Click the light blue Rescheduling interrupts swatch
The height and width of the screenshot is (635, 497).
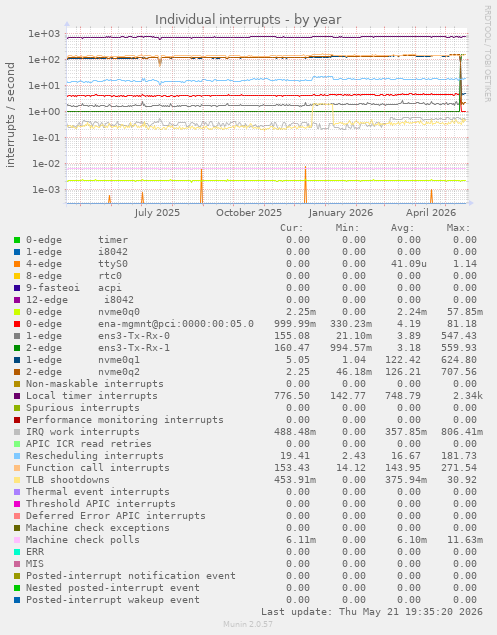(x=17, y=456)
